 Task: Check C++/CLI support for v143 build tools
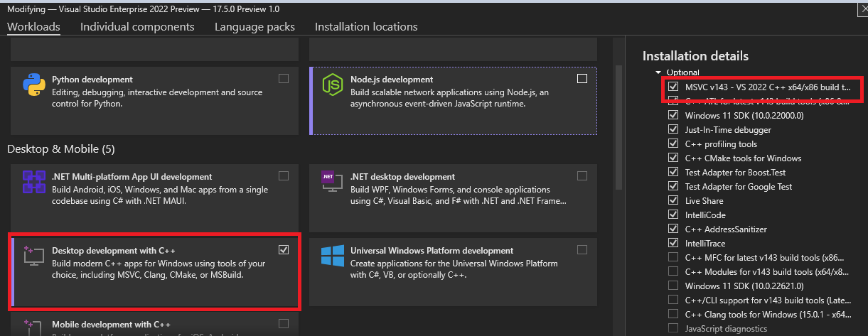[x=673, y=300]
